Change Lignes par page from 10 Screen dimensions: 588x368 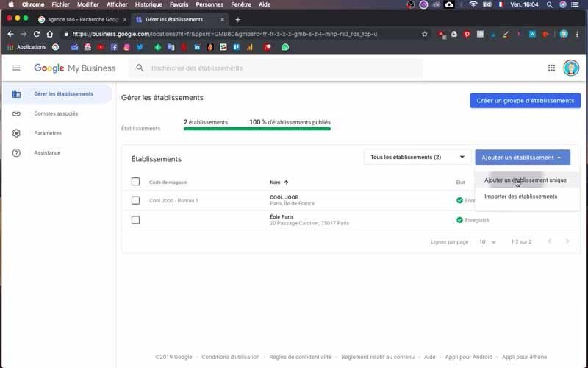(487, 242)
